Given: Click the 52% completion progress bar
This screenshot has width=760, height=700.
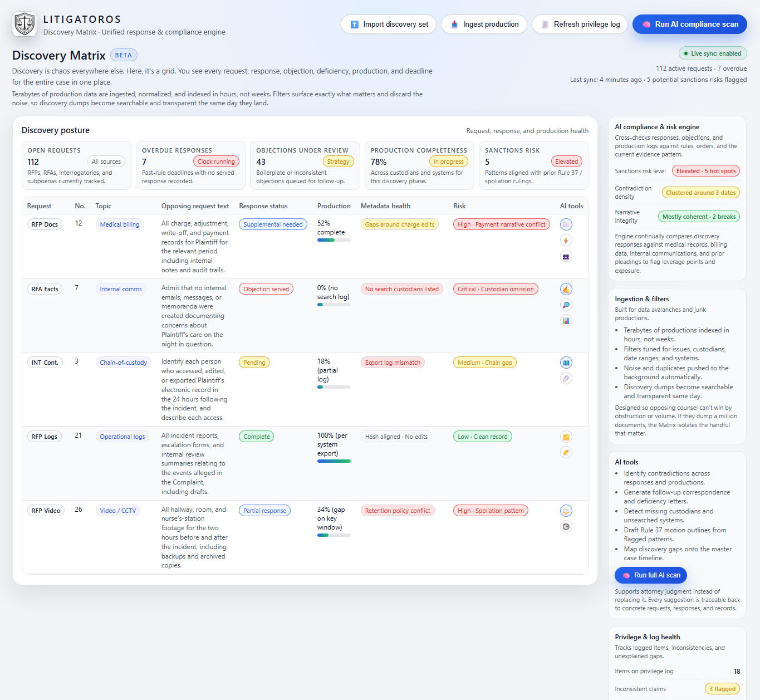Looking at the screenshot, I should click(334, 239).
